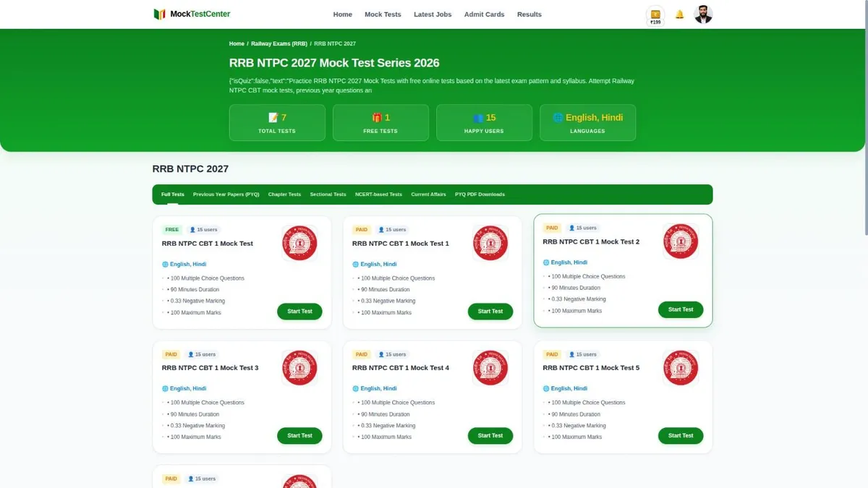
Task: Open the user profile avatar
Action: tap(703, 14)
